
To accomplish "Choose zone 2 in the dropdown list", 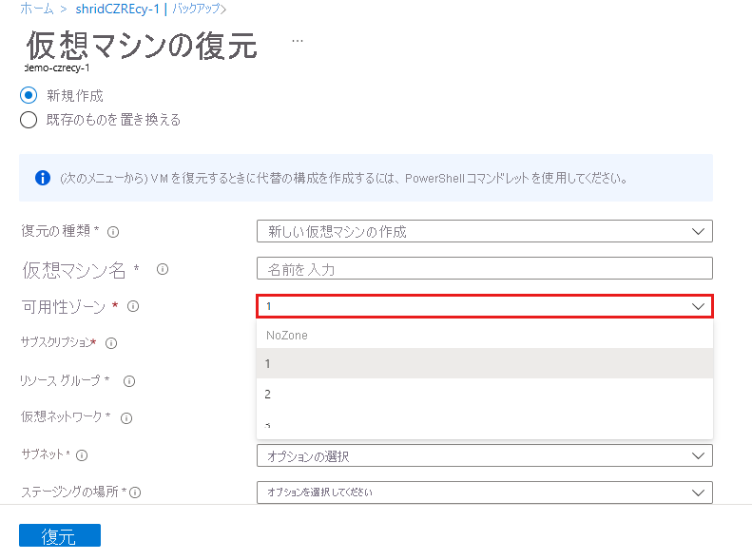I will pos(485,394).
